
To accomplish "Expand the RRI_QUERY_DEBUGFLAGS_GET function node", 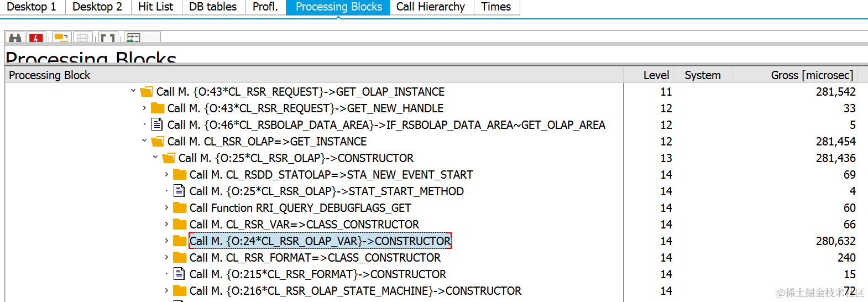I will pyautogui.click(x=166, y=207).
